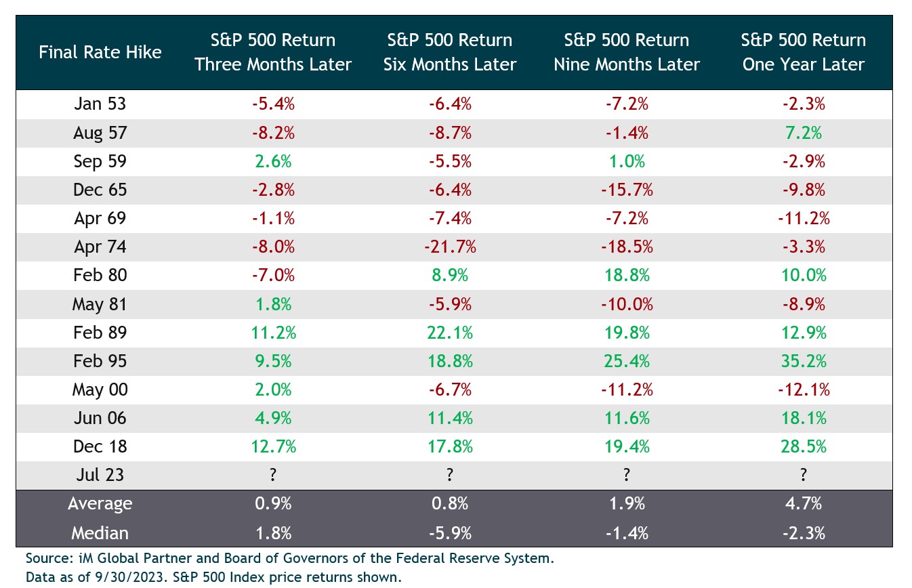Viewport: 912px width, 588px height.
Task: Click the Feb 89 six-month return of 22.1%
Action: (x=449, y=333)
